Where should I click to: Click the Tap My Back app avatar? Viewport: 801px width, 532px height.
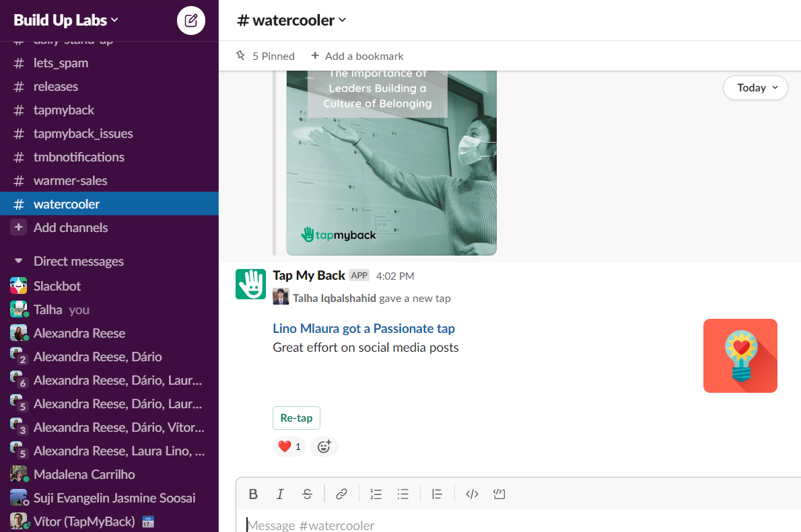(x=251, y=284)
